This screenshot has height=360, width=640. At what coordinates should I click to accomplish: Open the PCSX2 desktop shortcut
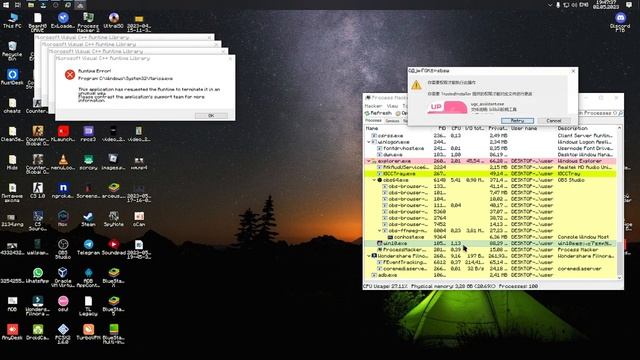63,334
